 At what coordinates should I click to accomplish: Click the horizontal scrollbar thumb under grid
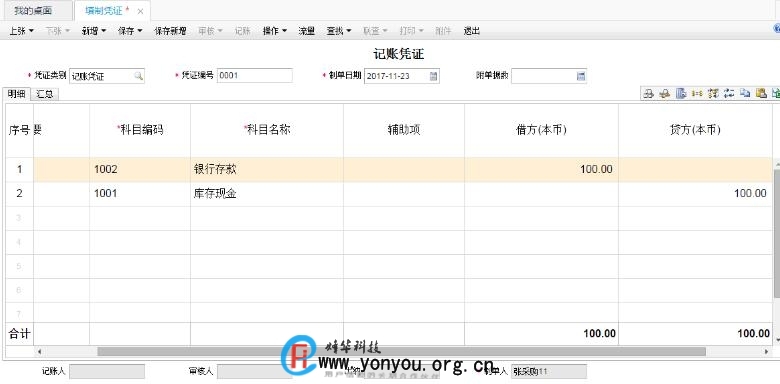click(x=401, y=352)
